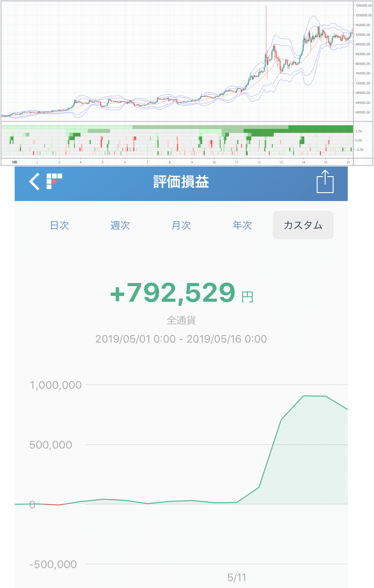This screenshot has height=588, width=374.
Task: Tap the +792,529 profit figure
Action: tap(172, 293)
